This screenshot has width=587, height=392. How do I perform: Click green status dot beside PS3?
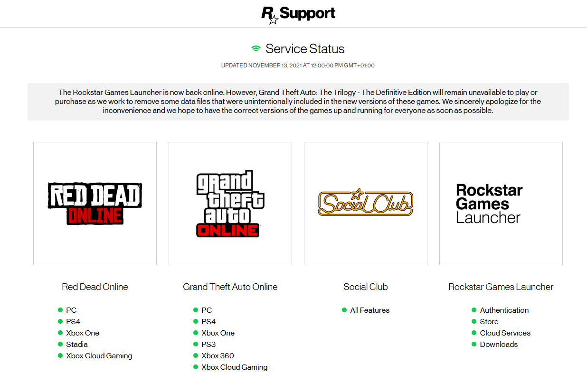[196, 344]
